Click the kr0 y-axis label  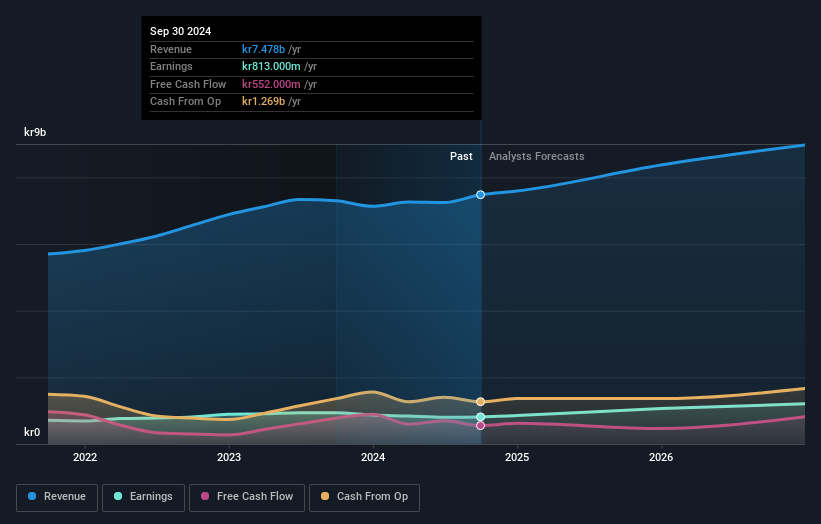(x=32, y=432)
